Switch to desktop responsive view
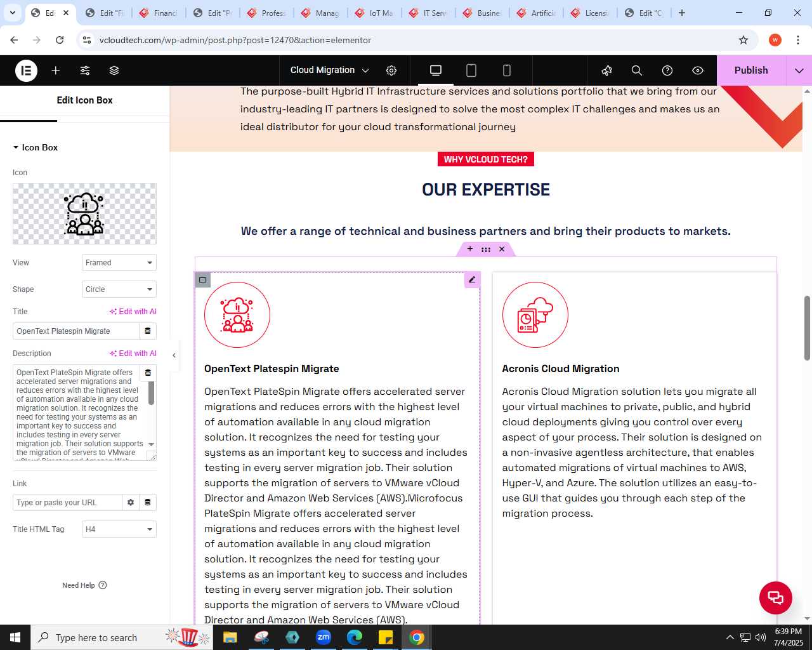This screenshot has height=650, width=812. [436, 70]
